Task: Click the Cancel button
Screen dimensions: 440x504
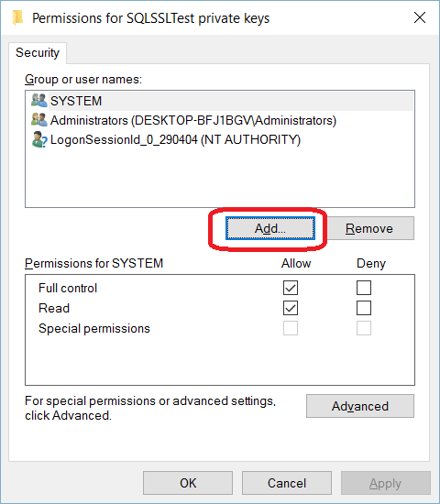Action: pos(287,483)
